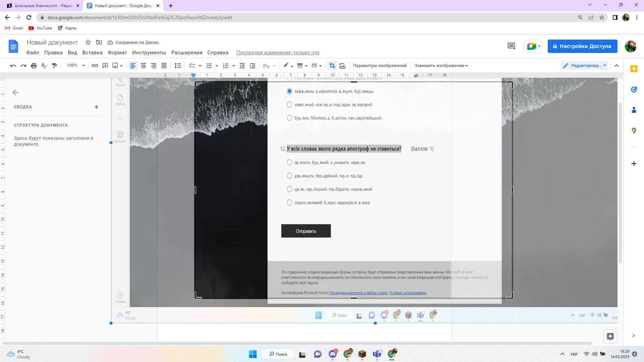This screenshot has width=644, height=362.
Task: Redo the last undone action
Action: pyautogui.click(x=23, y=66)
